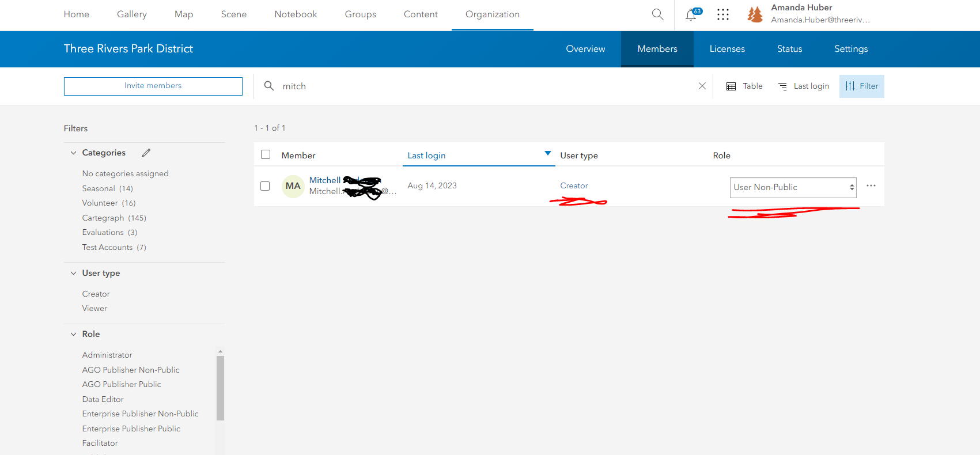Viewport: 980px width, 455px height.
Task: Open the Notebook tab
Action: [x=296, y=14]
